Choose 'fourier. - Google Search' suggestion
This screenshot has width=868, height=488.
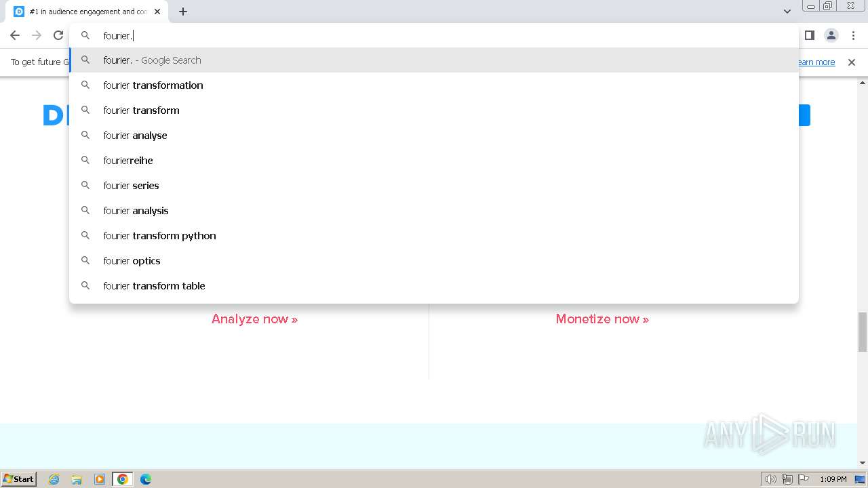click(x=434, y=60)
